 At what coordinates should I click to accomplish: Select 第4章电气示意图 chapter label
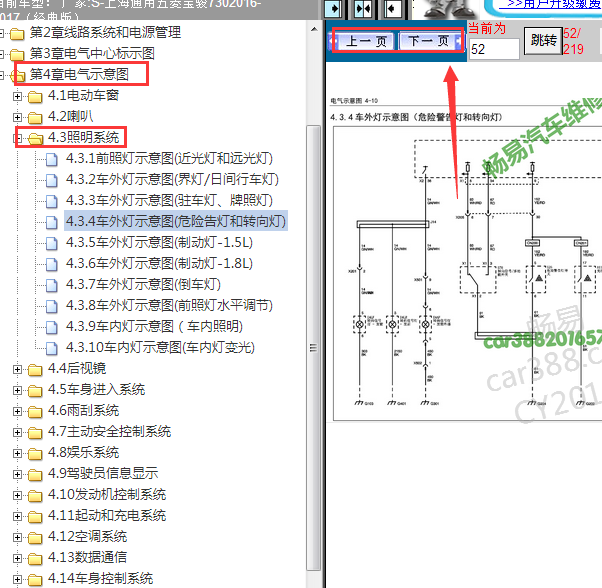point(79,74)
